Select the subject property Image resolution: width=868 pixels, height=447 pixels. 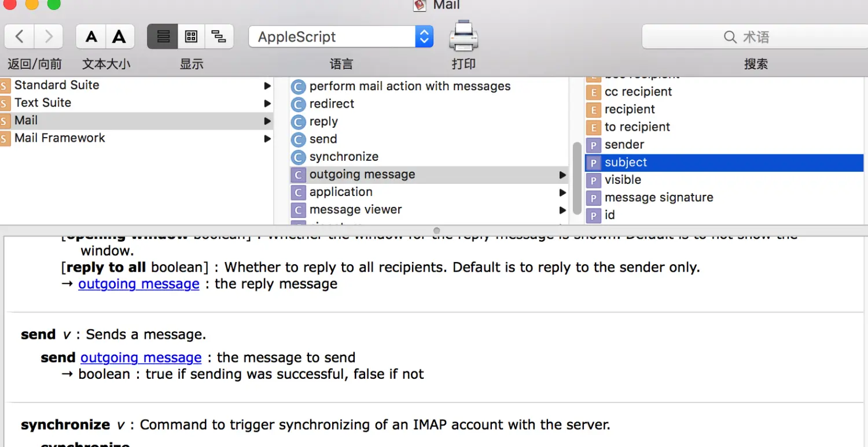[x=724, y=162]
